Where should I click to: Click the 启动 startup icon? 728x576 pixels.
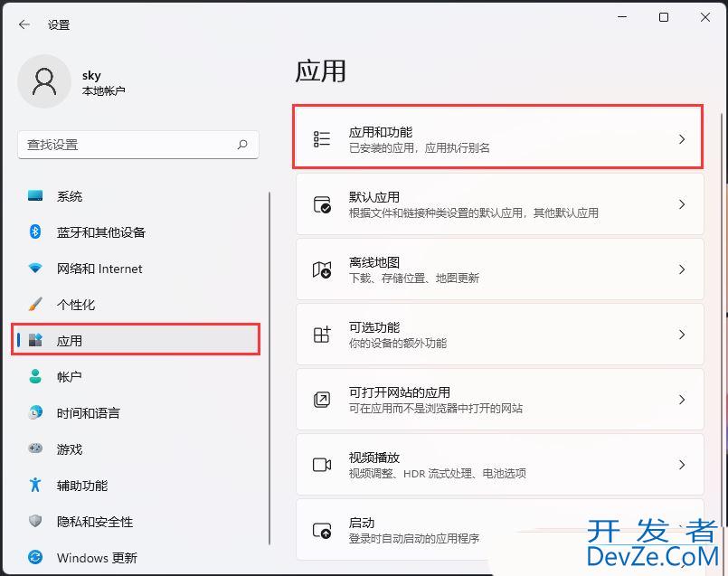tap(322, 530)
